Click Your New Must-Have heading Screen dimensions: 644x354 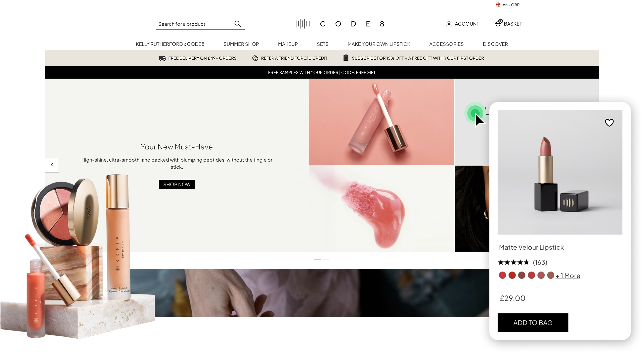coord(177,147)
